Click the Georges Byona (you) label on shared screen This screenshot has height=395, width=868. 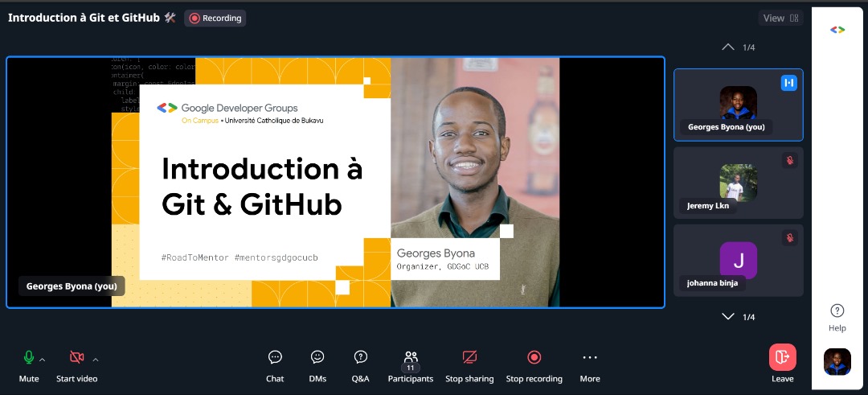tap(72, 286)
